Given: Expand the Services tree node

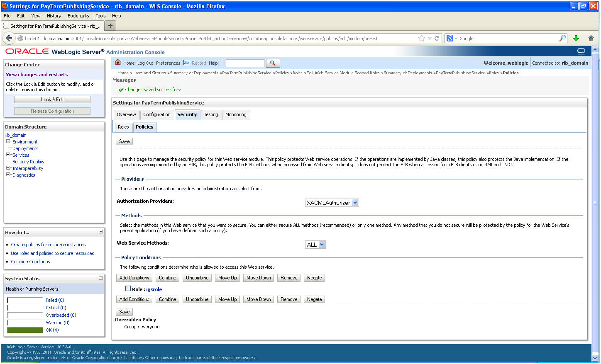Looking at the screenshot, I should pyautogui.click(x=8, y=155).
